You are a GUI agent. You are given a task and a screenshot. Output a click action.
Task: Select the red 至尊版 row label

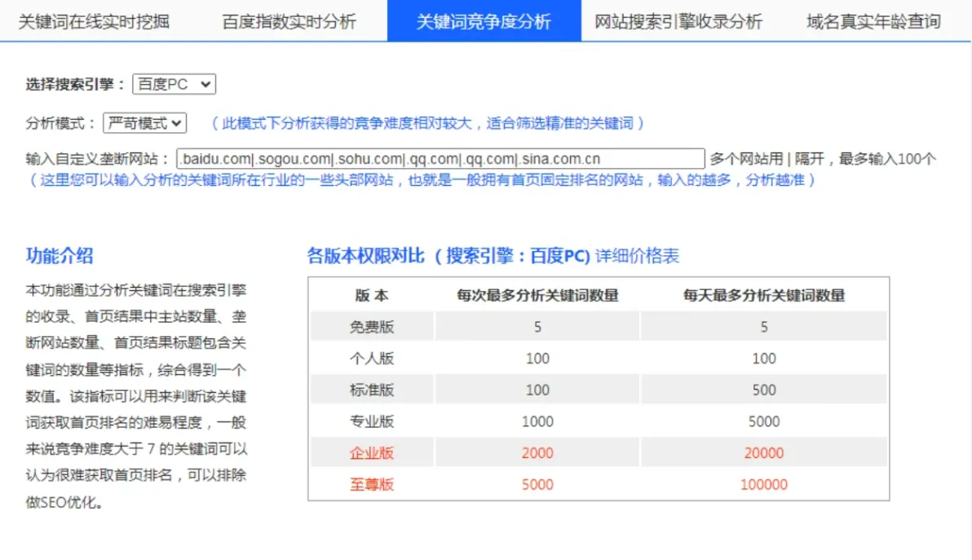click(x=372, y=484)
